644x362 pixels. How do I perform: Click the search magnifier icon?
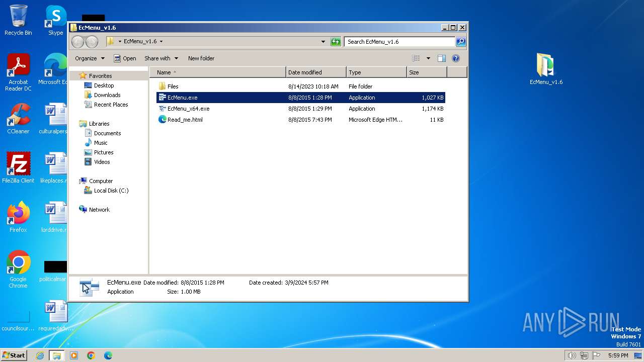461,42
